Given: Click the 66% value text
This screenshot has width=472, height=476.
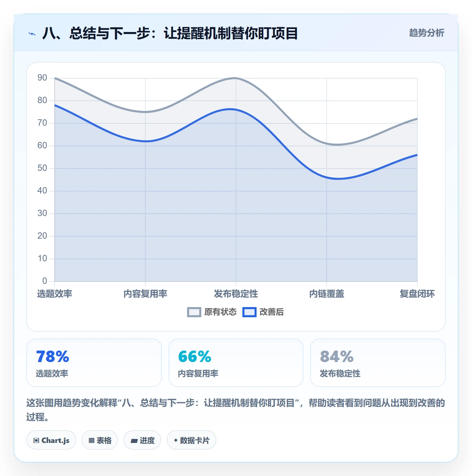Looking at the screenshot, I should 195,357.
